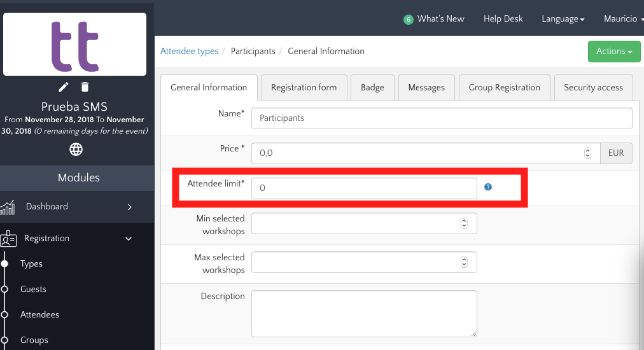The image size is (644, 350).
Task: Click the tt event logo image
Action: 75,45
